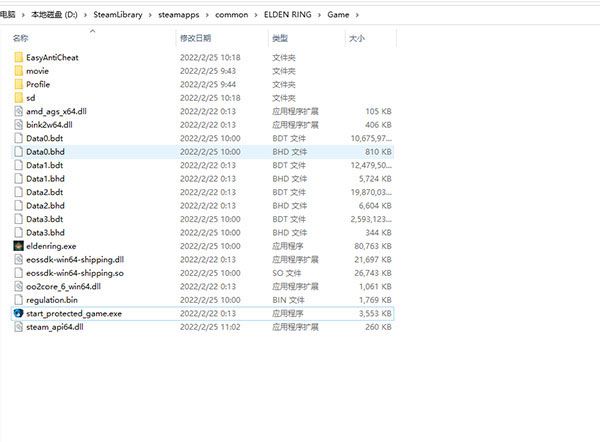Select the movie folder icon
The height and width of the screenshot is (442, 600).
tap(19, 71)
